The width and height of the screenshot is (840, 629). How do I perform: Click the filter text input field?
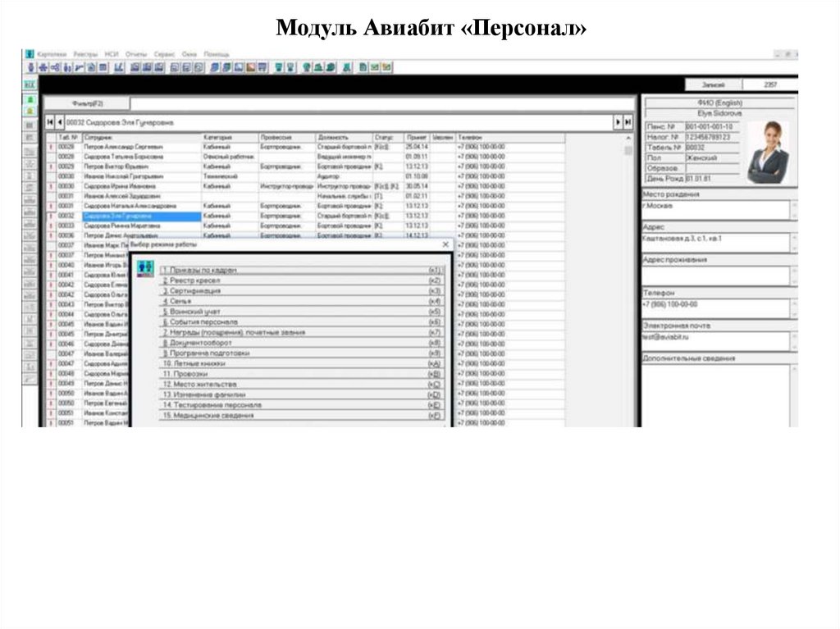[382, 103]
